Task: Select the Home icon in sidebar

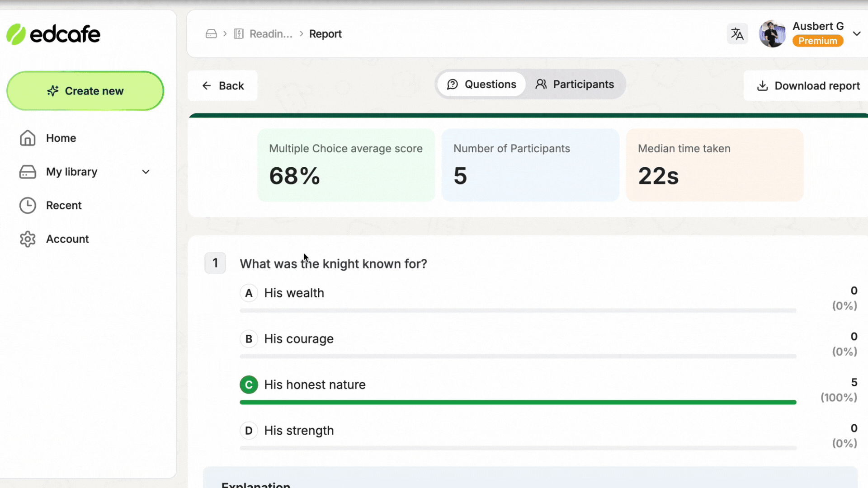Action: tap(28, 138)
